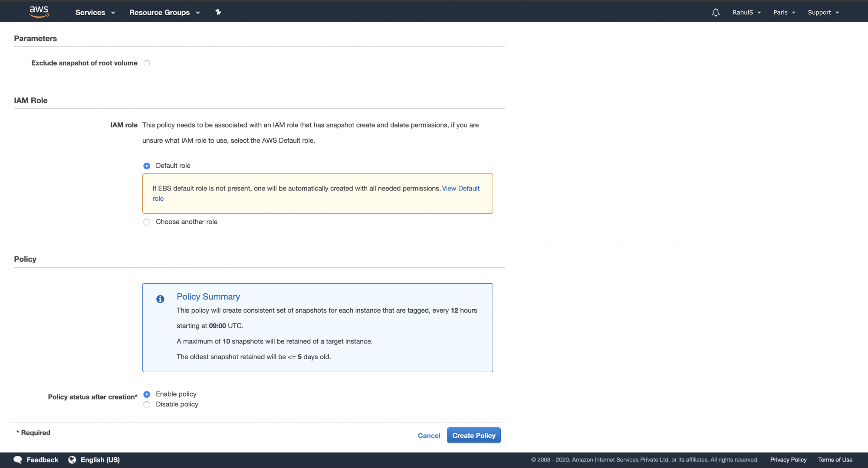This screenshot has height=468, width=868.
Task: Click the Feedback speech bubble icon
Action: (x=18, y=460)
